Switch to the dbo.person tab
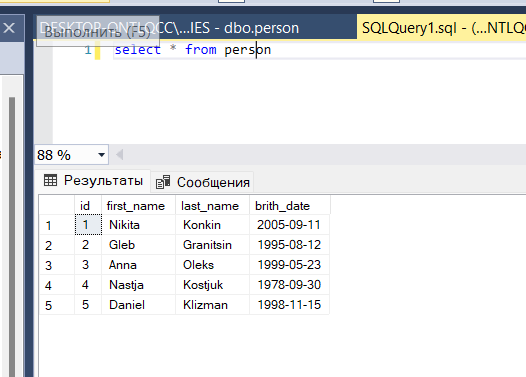 [x=196, y=28]
